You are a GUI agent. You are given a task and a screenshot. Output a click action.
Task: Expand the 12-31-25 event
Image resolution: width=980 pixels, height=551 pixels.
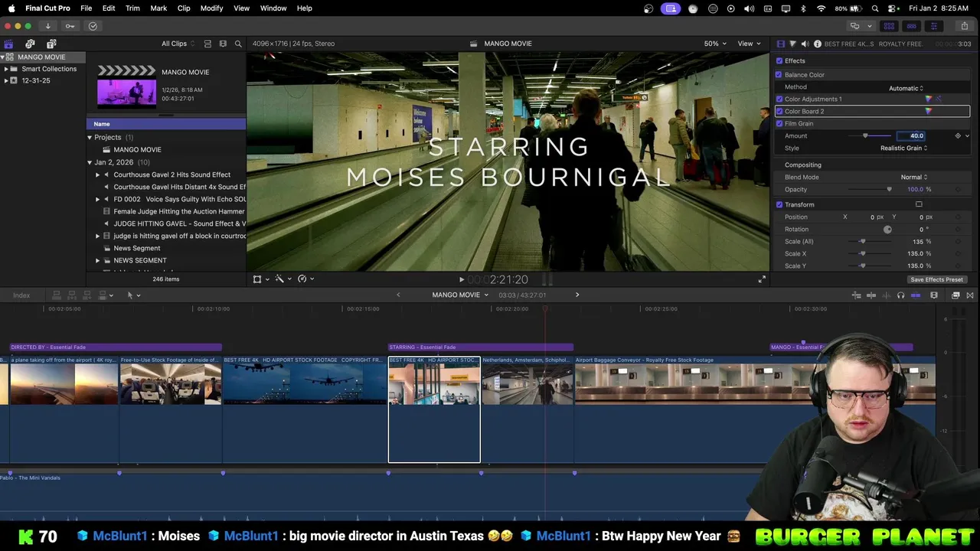click(6, 80)
